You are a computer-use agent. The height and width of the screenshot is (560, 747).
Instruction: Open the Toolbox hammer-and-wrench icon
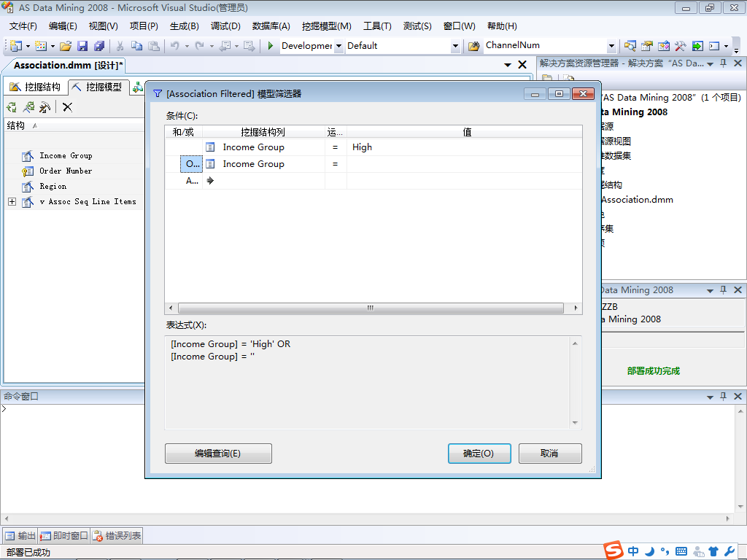point(681,46)
